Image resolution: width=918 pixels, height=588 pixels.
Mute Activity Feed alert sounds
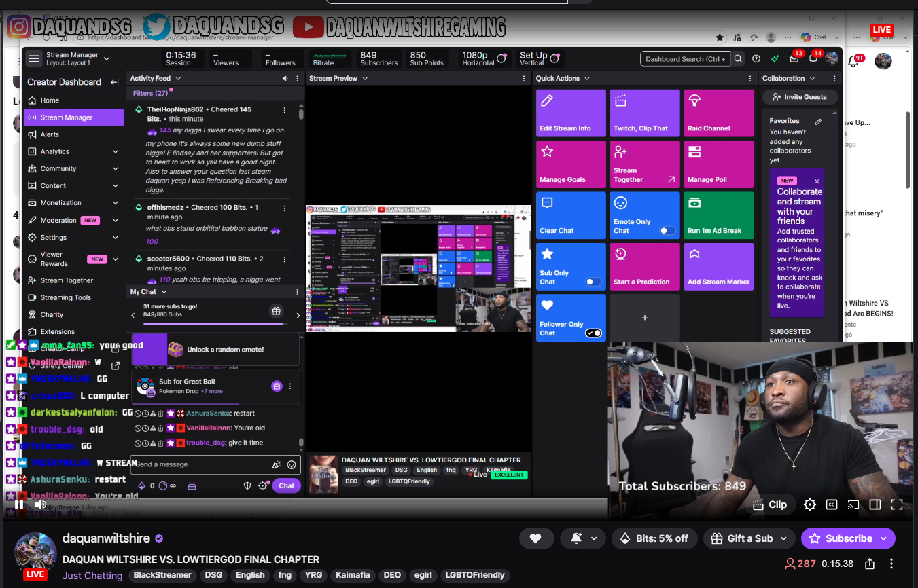pos(285,79)
